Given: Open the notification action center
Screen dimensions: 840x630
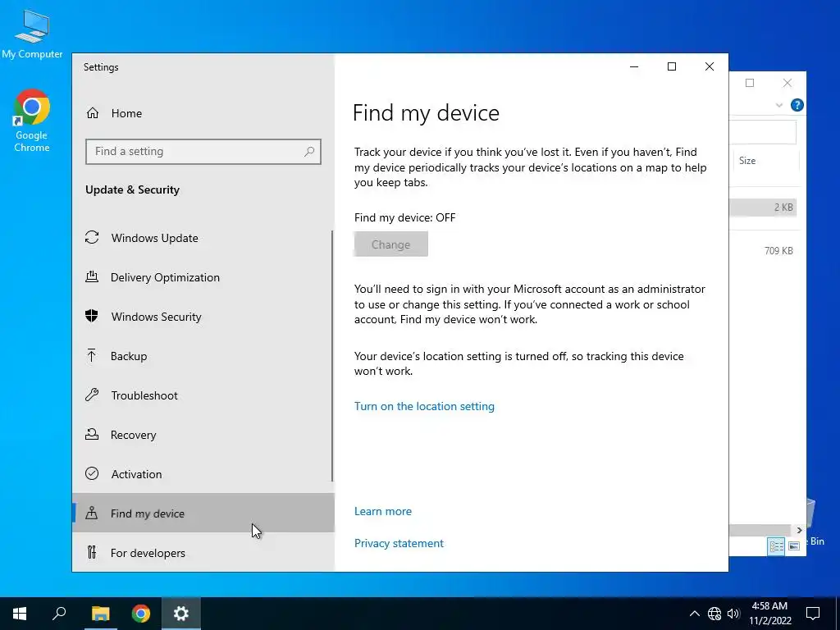Looking at the screenshot, I should coord(813,614).
